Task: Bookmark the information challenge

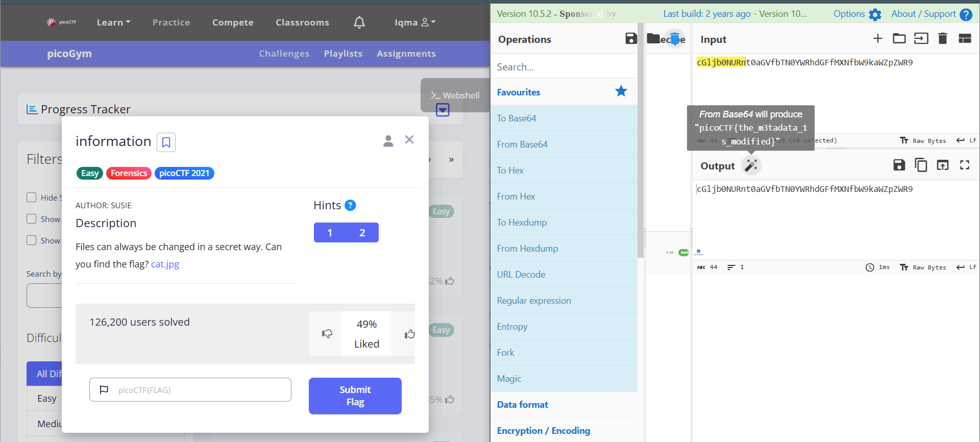Action: click(166, 142)
